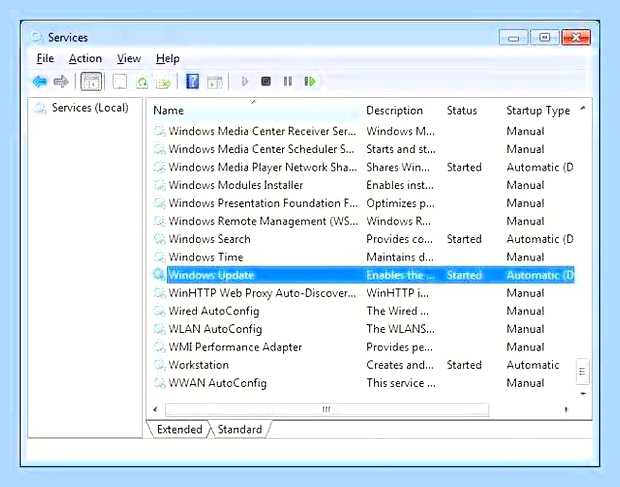Viewport: 620px width, 487px height.
Task: Click the Restart Service green icon
Action: 310,81
